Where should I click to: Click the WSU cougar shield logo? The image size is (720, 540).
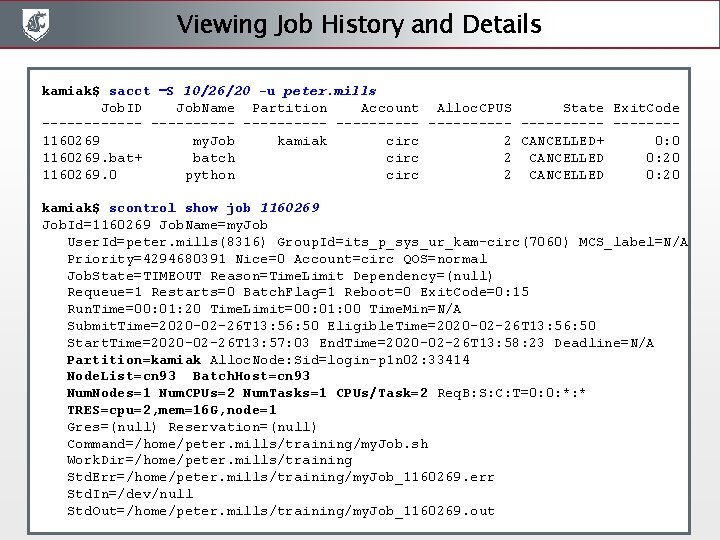(x=35, y=24)
